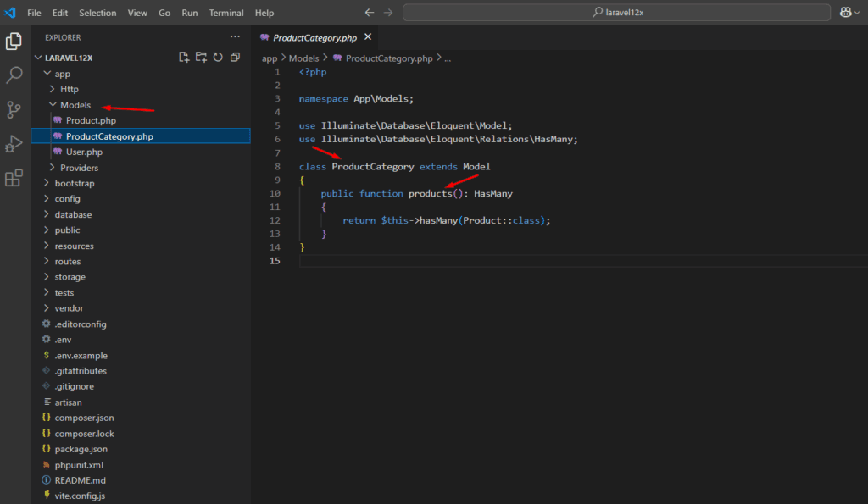
Task: Collapse all folders in Explorer
Action: 235,58
